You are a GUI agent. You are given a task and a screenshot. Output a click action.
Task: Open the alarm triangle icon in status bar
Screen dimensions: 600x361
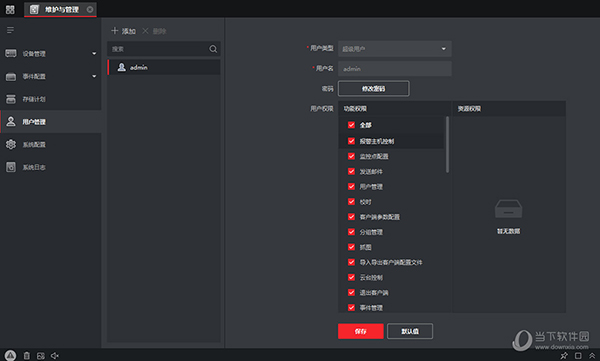click(x=10, y=356)
